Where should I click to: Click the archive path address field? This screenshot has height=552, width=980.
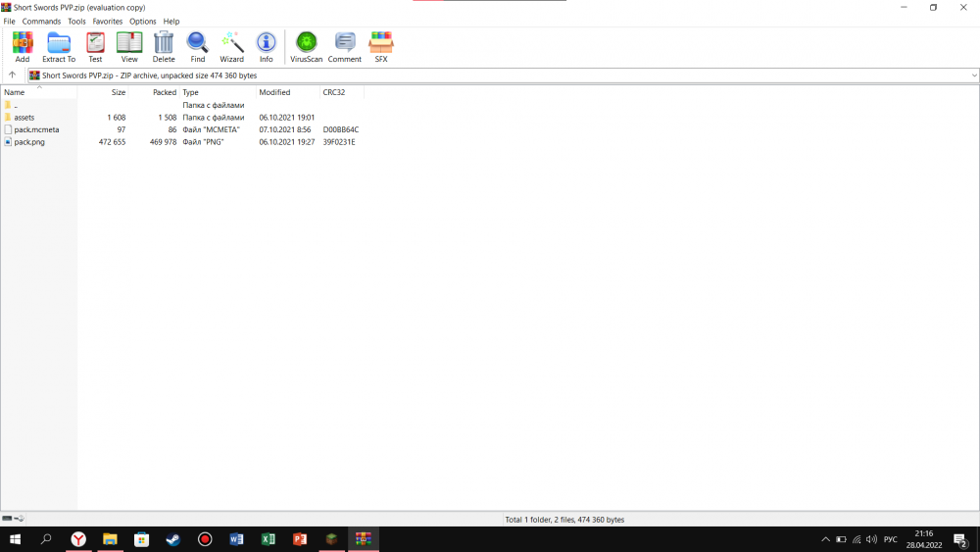tap(503, 75)
